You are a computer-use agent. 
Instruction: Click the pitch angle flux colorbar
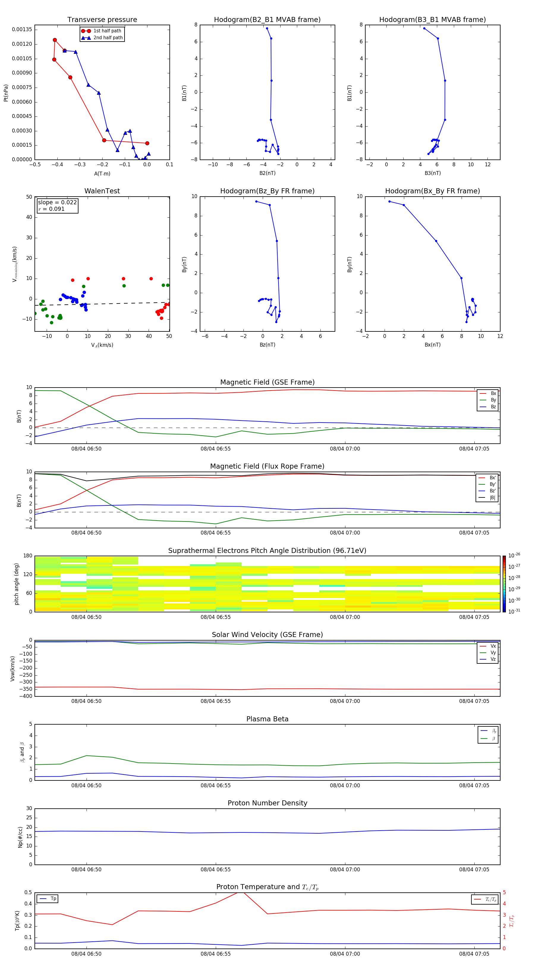click(504, 584)
